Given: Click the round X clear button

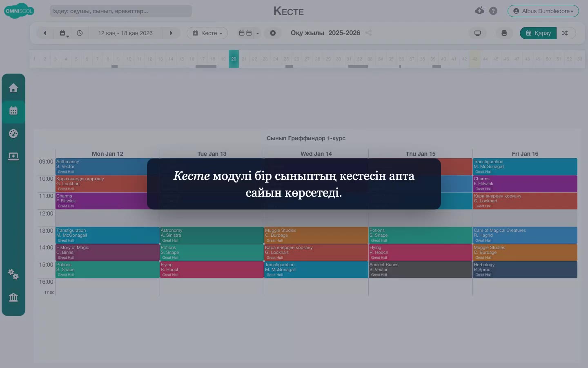Looking at the screenshot, I should [273, 33].
